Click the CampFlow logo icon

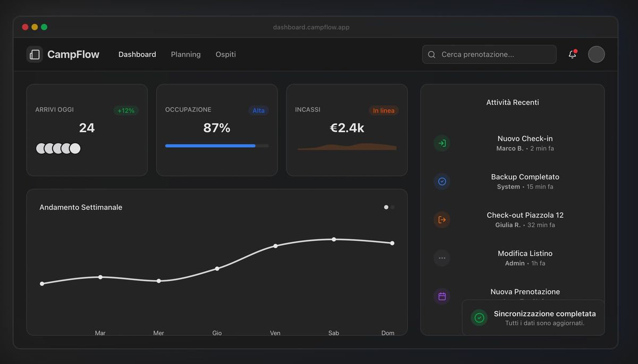coord(35,54)
